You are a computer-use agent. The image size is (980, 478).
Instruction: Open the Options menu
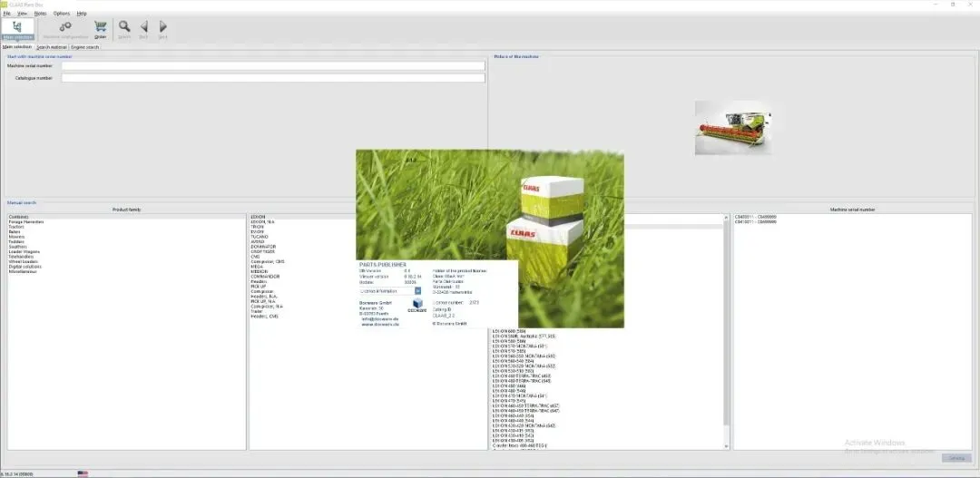[62, 13]
